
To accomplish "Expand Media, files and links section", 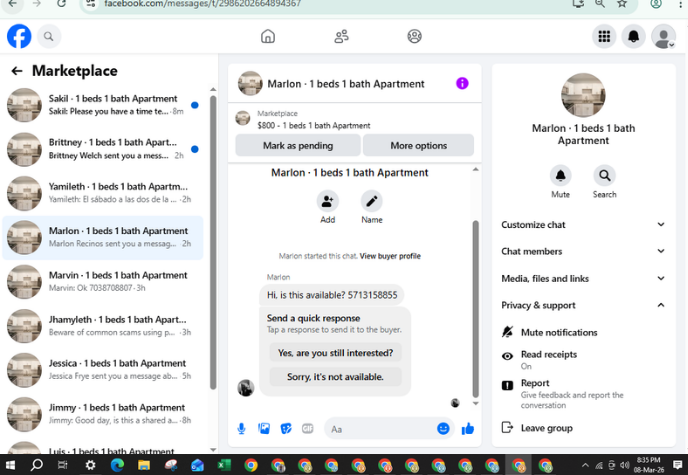I will pyautogui.click(x=583, y=279).
